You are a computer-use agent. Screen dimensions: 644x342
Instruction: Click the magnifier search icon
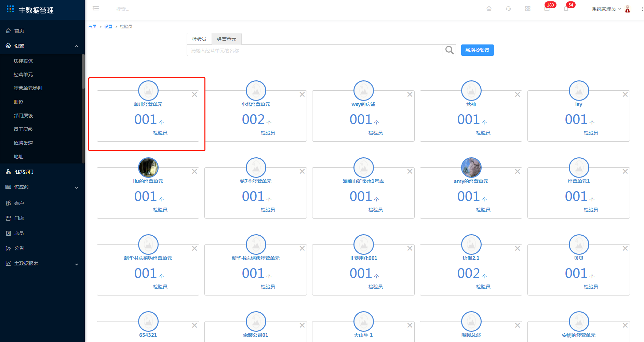[x=450, y=50]
